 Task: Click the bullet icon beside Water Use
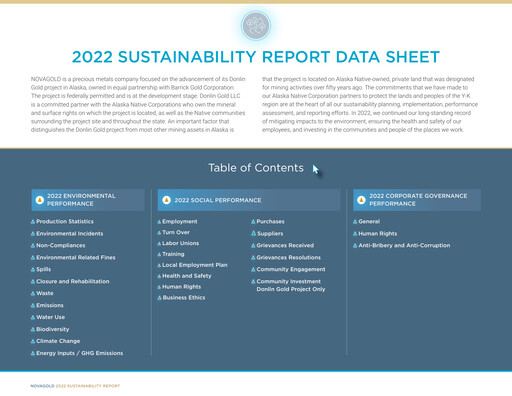[x=33, y=317]
